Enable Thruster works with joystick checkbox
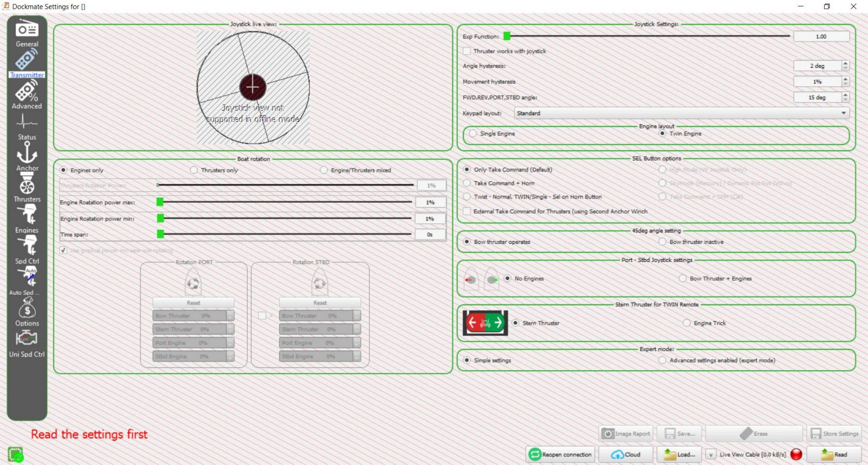 click(467, 51)
